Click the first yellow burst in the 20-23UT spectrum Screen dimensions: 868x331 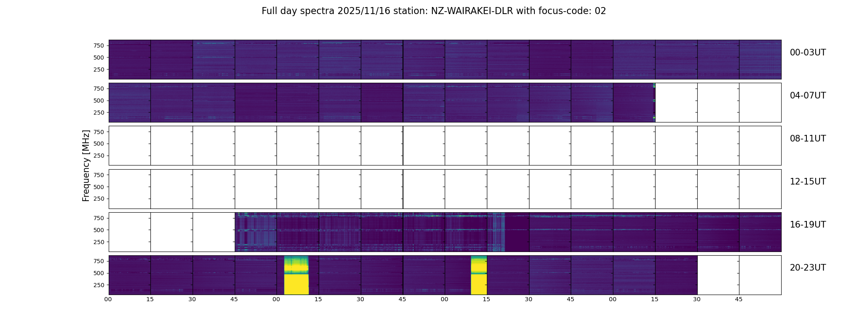pos(296,275)
